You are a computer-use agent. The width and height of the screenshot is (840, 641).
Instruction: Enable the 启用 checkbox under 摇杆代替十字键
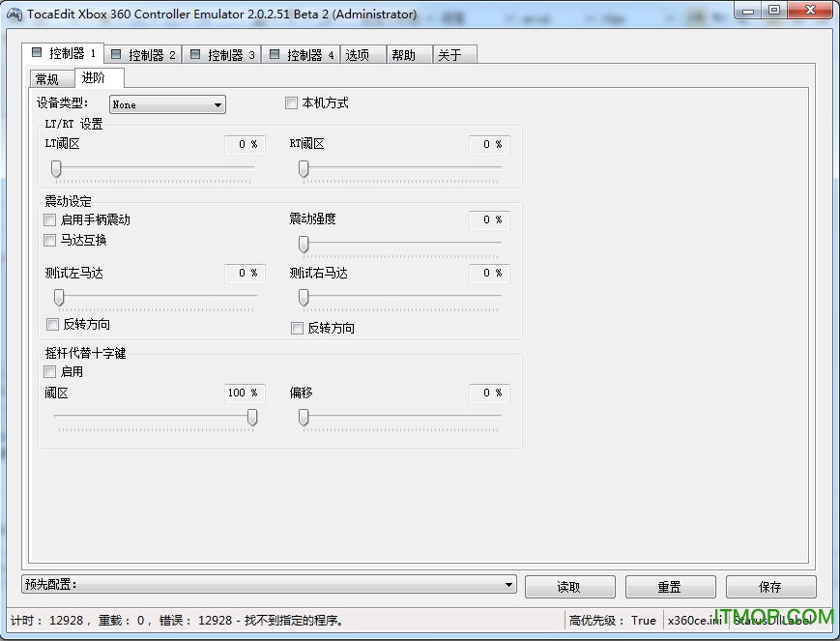[50, 371]
